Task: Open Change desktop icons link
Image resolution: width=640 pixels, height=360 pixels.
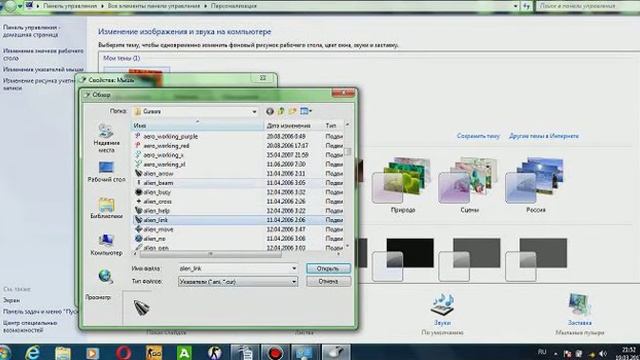Action: click(x=43, y=55)
